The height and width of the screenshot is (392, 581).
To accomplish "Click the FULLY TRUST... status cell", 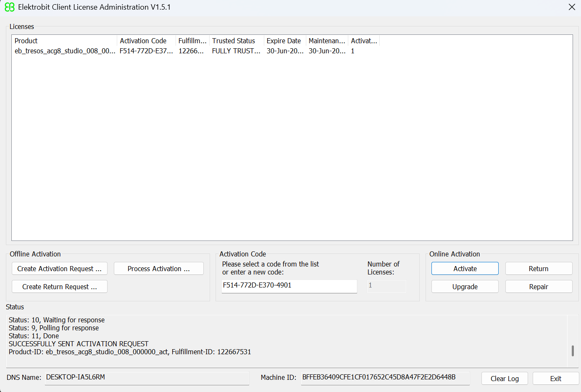I will tap(236, 51).
